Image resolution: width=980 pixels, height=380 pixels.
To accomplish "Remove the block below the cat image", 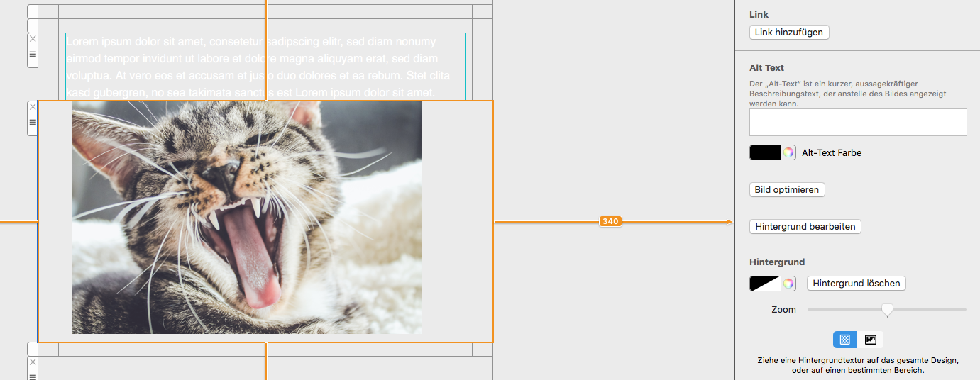I will coord(33,362).
